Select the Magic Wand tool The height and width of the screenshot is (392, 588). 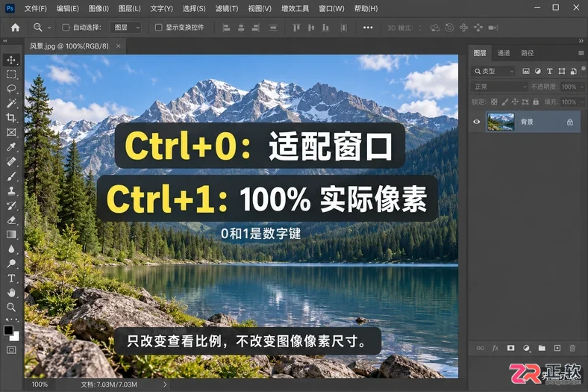(11, 103)
